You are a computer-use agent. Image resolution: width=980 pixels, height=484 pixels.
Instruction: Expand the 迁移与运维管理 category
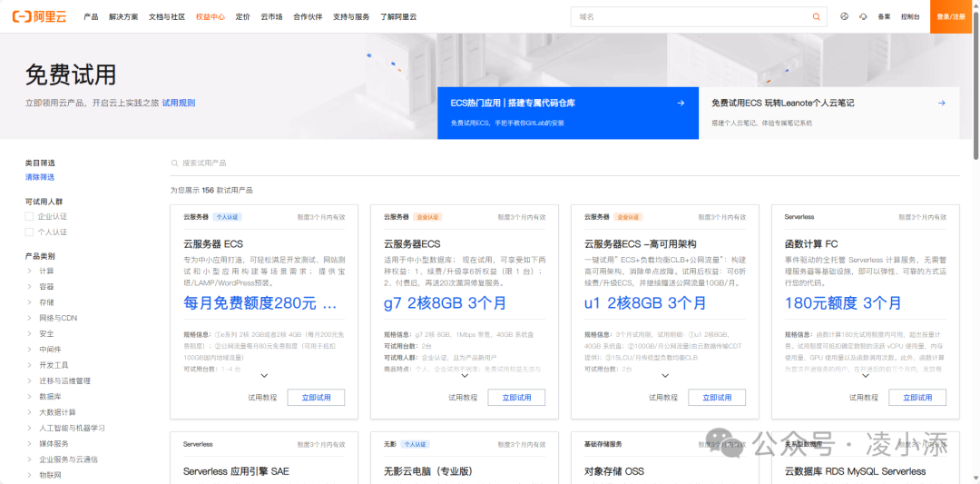29,380
